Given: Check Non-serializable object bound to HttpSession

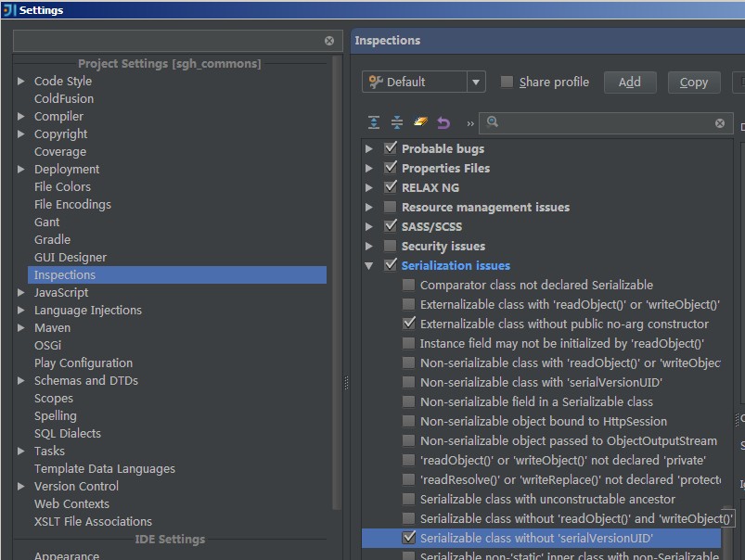Looking at the screenshot, I should (x=408, y=421).
